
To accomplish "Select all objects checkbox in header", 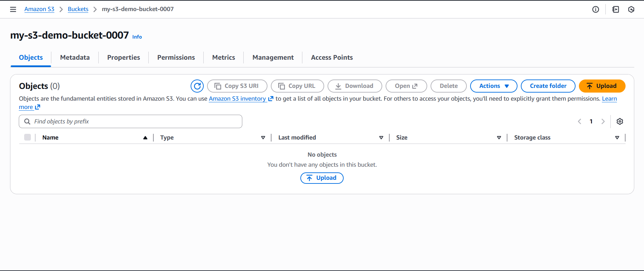I will [x=28, y=137].
